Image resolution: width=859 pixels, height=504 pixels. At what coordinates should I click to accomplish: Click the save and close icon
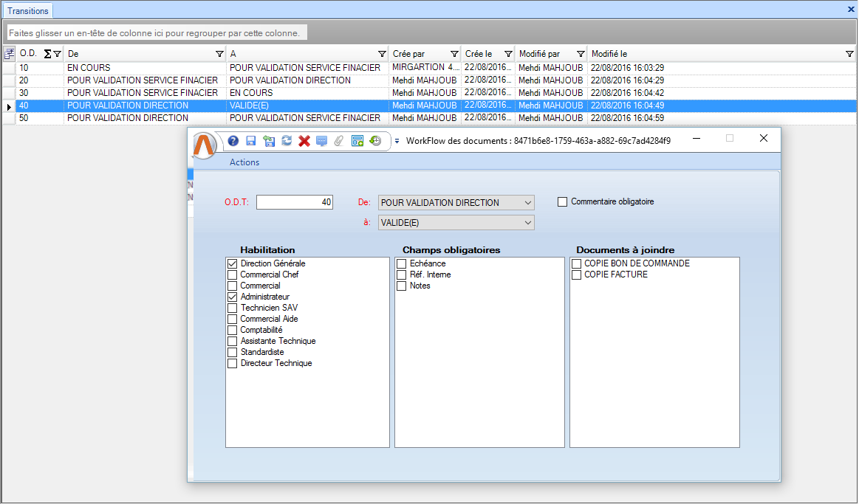(269, 141)
